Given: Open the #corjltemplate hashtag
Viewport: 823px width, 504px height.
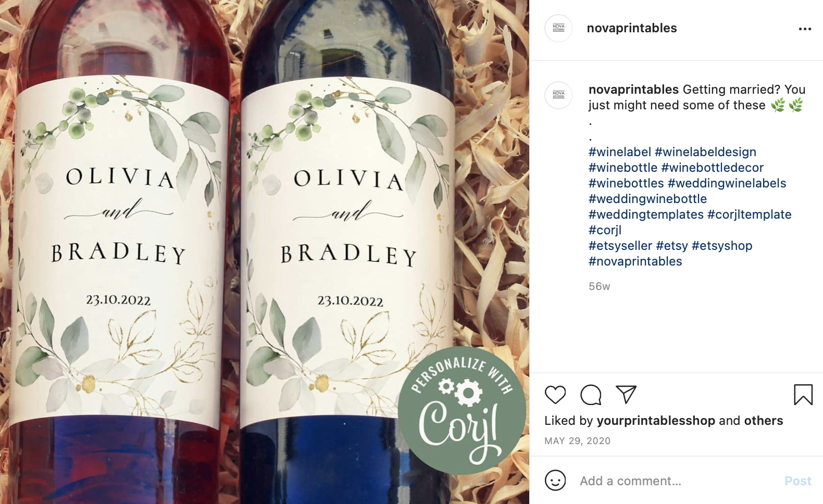Looking at the screenshot, I should coord(749,215).
